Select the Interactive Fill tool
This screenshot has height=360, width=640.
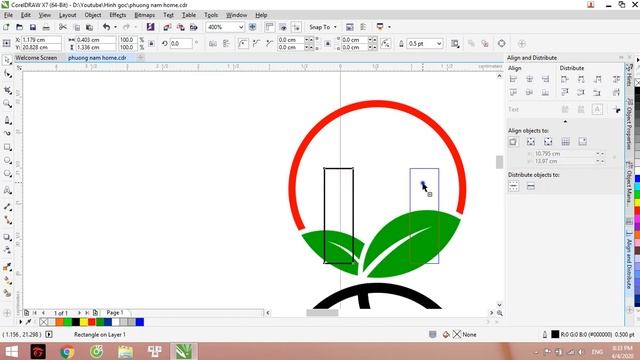coord(7,280)
